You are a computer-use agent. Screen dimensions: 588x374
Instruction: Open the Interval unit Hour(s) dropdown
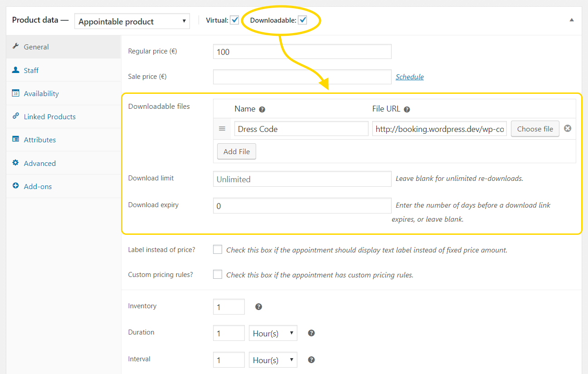pos(273,360)
